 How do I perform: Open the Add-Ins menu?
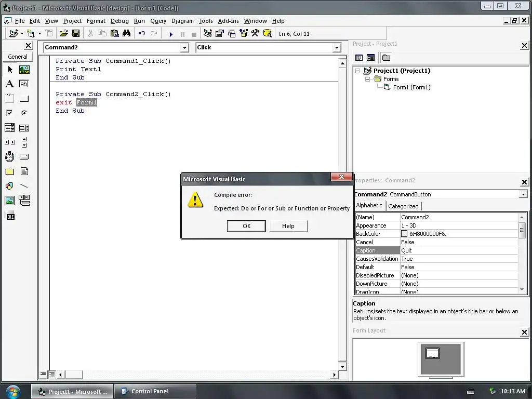click(x=229, y=21)
